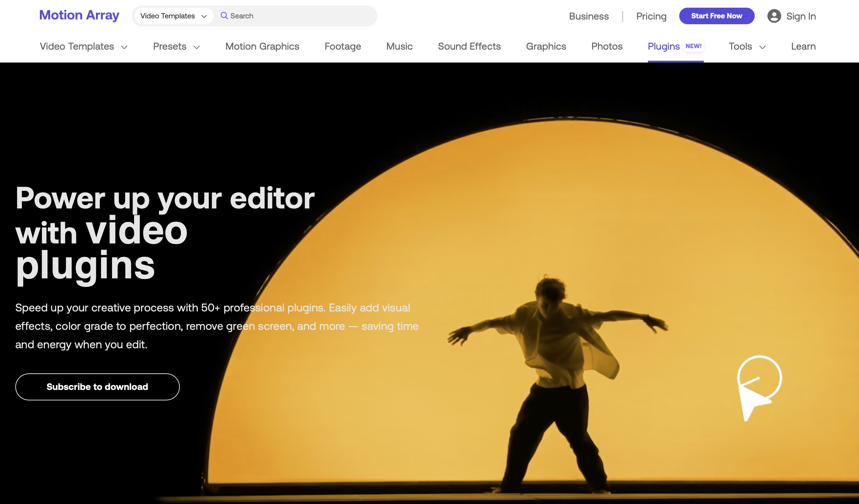Screen dimensions: 859x504
Task: Expand the Presets menu chevron
Action: click(197, 47)
